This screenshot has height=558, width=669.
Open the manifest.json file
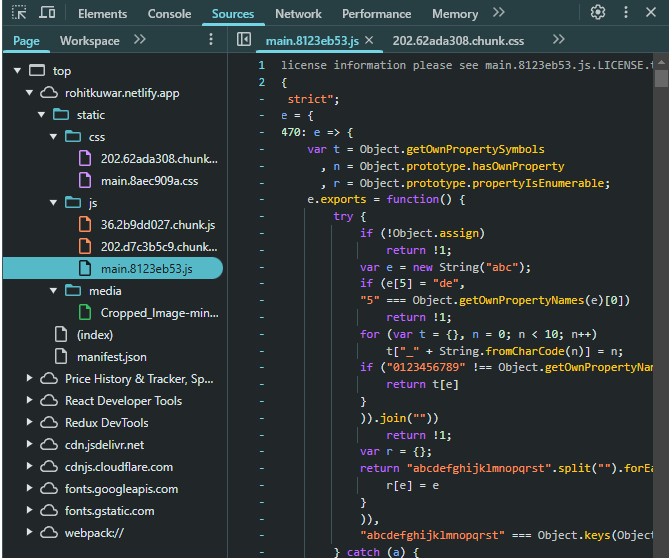point(111,357)
